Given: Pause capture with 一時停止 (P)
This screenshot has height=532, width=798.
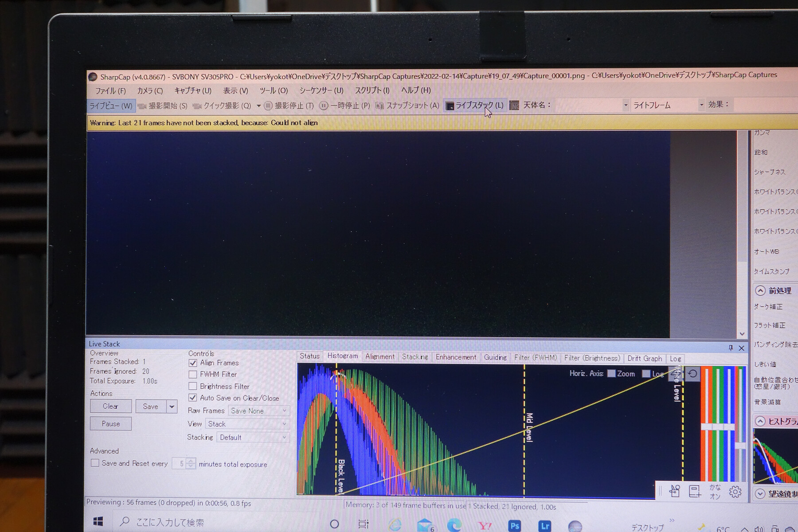Looking at the screenshot, I should point(344,106).
